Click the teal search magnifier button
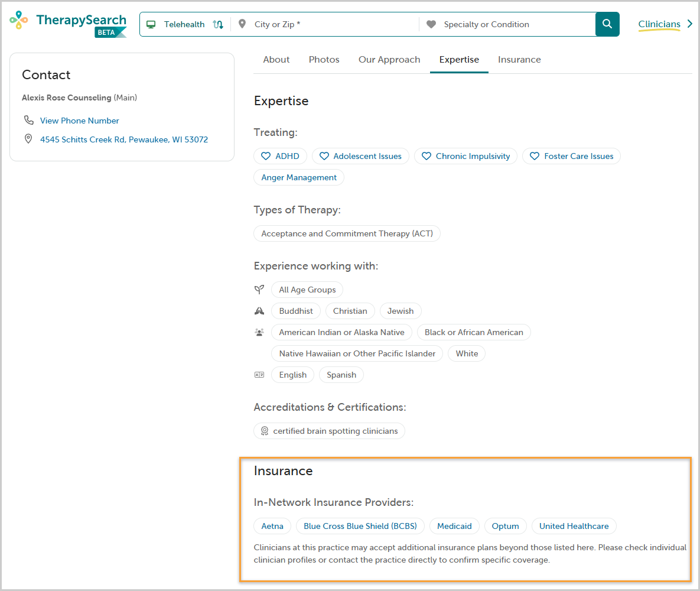Screen dimensions: 700x591 pos(607,24)
